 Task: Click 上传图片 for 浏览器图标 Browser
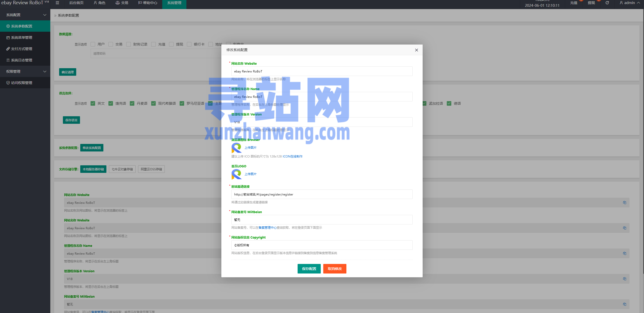pyautogui.click(x=251, y=148)
